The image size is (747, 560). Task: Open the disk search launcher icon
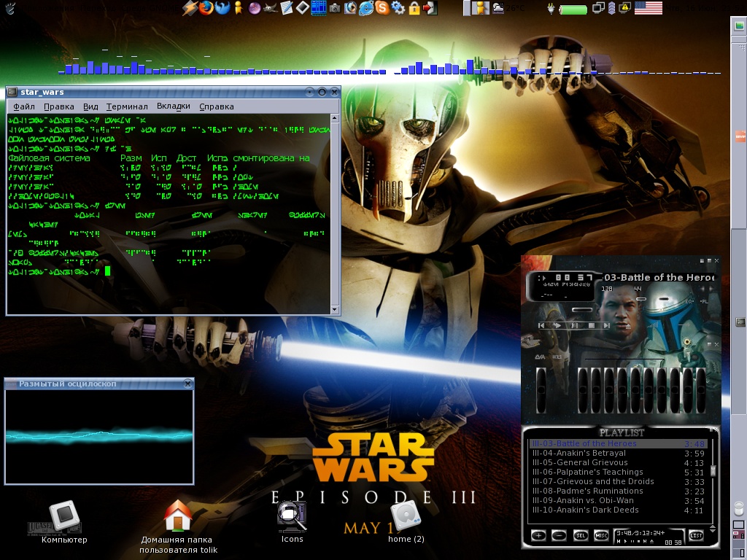350,7
